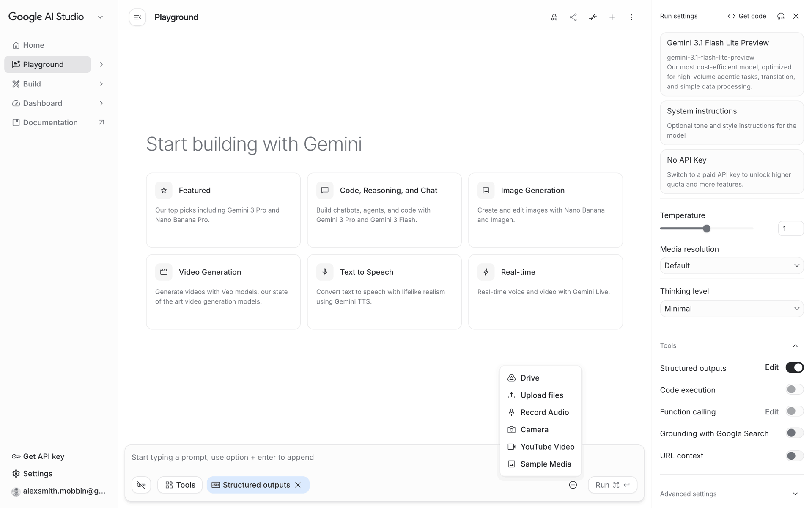Click the Documentation book icon
This screenshot has width=812, height=508.
coord(16,123)
